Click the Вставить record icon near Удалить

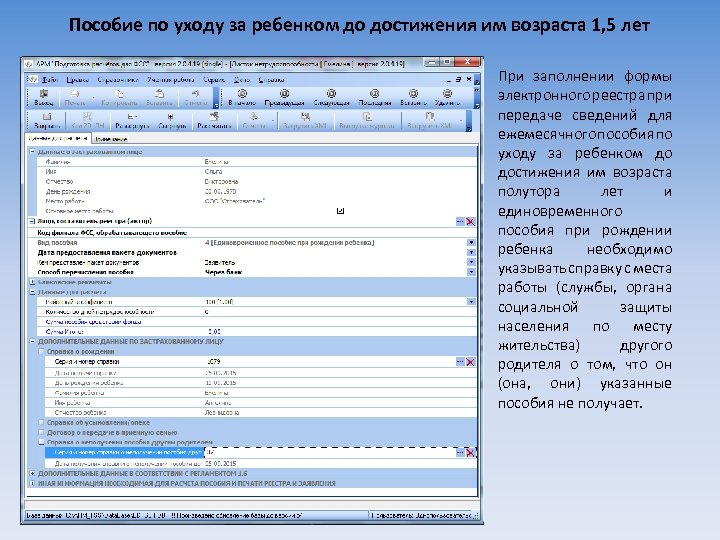pos(413,97)
